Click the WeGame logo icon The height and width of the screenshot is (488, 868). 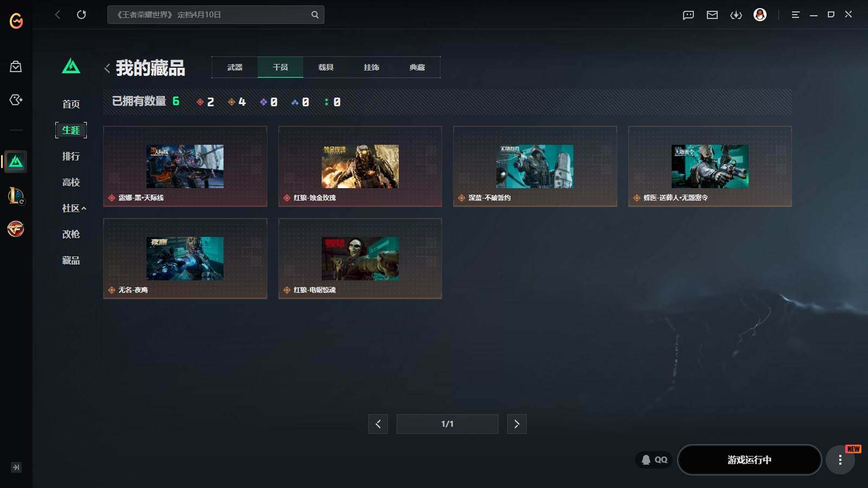[16, 21]
